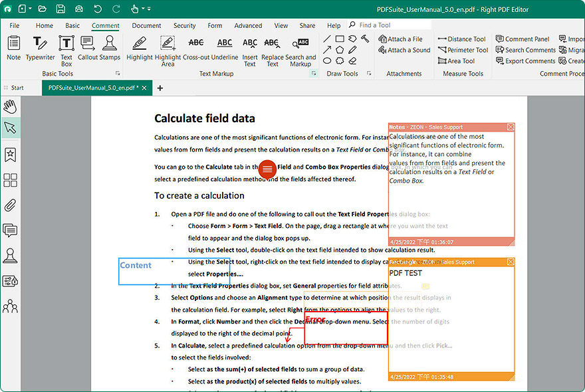This screenshot has width=585, height=392.
Task: Switch to the Home ribbon tab
Action: click(x=45, y=25)
